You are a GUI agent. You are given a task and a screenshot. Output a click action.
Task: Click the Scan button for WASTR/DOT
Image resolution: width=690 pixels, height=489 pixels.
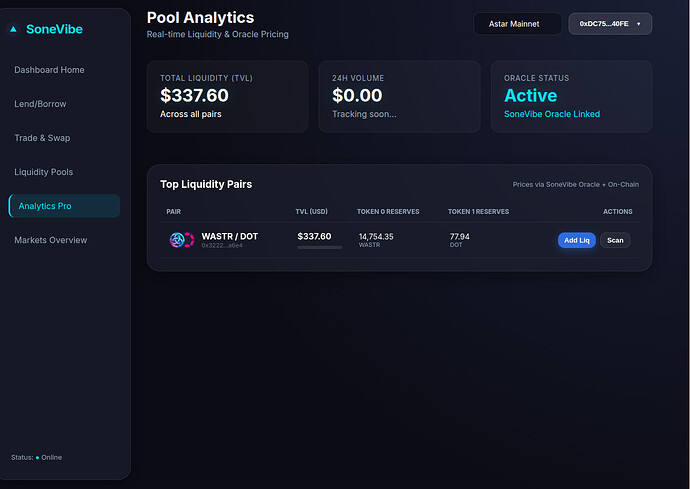pyautogui.click(x=615, y=240)
